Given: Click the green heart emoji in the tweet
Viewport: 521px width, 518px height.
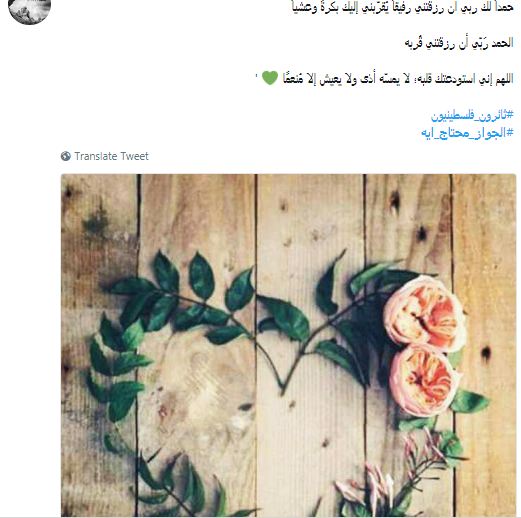Looking at the screenshot, I should (270, 78).
